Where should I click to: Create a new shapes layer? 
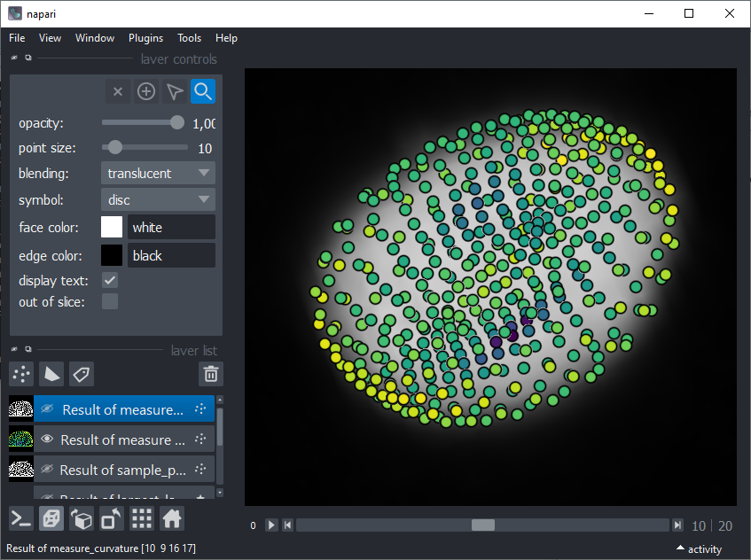coord(51,374)
